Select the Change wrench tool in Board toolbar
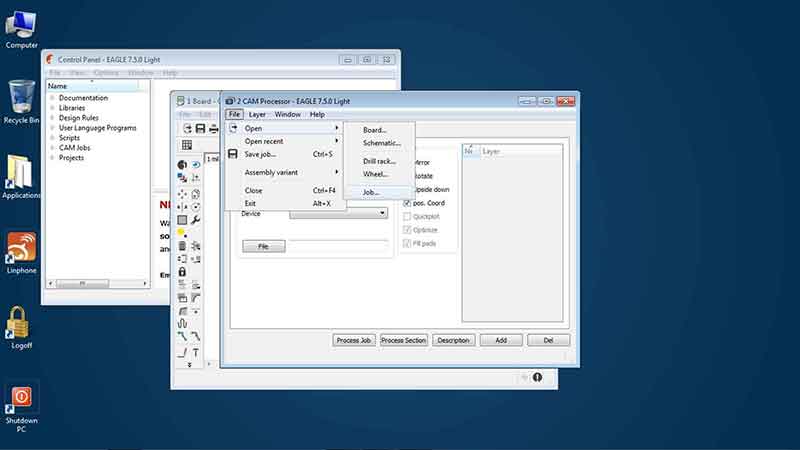Image resolution: width=800 pixels, height=450 pixels. click(x=196, y=220)
